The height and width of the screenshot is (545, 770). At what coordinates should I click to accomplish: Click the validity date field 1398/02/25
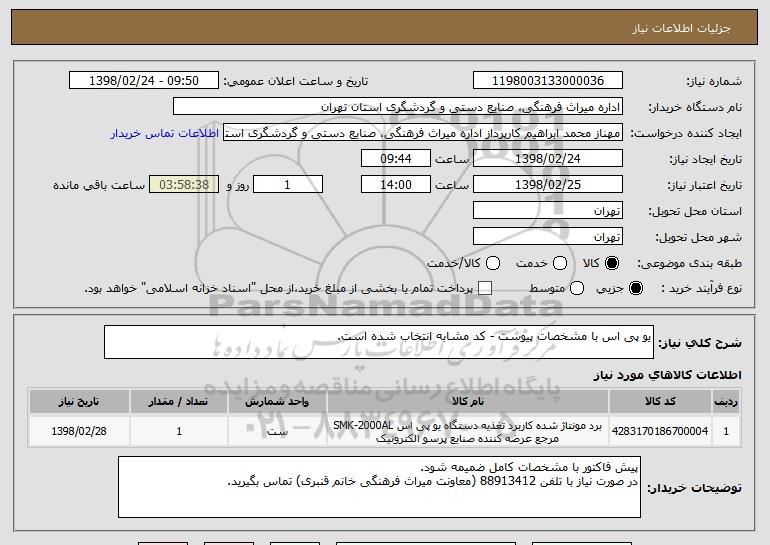(548, 185)
